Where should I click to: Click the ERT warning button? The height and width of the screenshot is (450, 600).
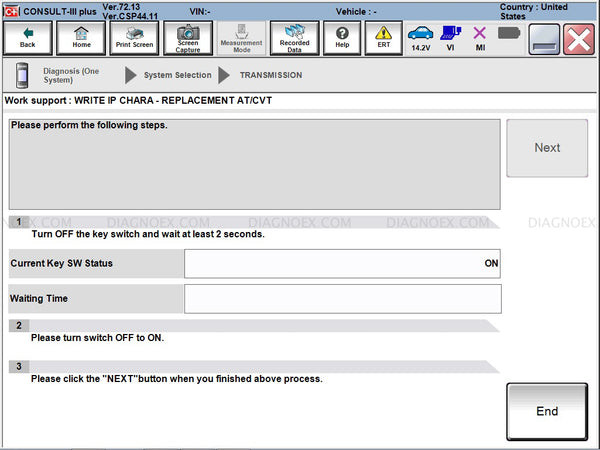point(383,38)
